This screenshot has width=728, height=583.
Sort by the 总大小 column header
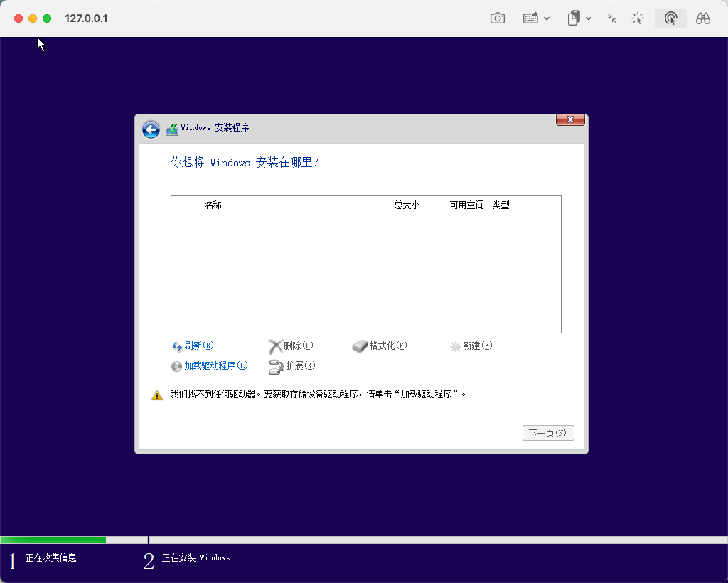[x=407, y=205]
